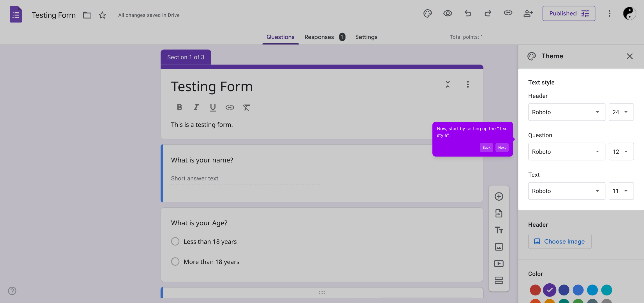Image resolution: width=644 pixels, height=303 pixels.
Task: Click the add collaborators icon
Action: (528, 13)
